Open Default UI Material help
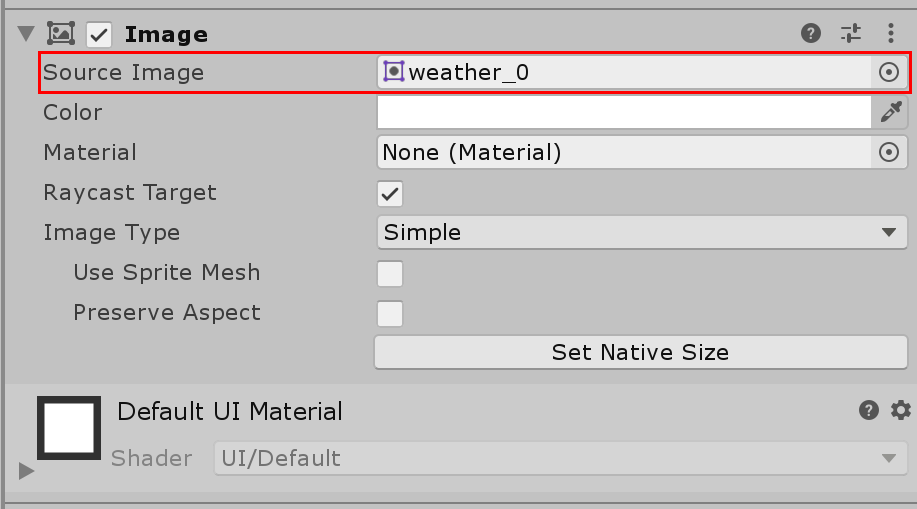Image resolution: width=917 pixels, height=509 pixels. pyautogui.click(x=869, y=410)
